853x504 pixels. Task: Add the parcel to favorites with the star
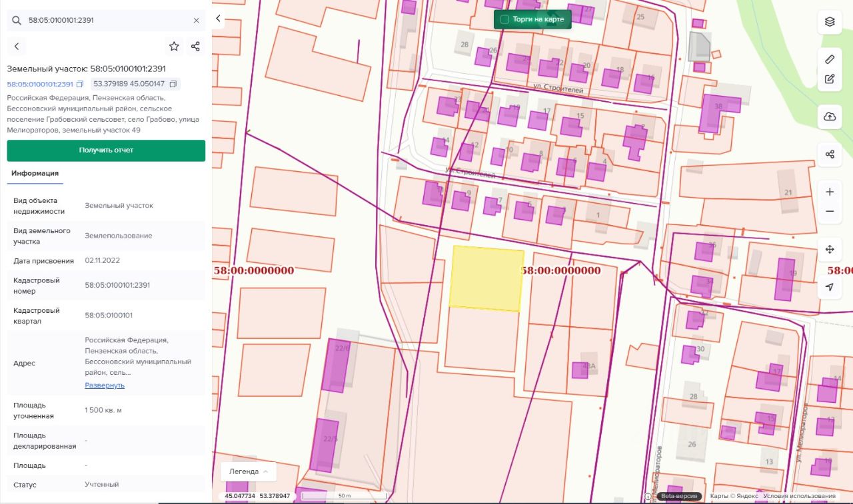[174, 46]
